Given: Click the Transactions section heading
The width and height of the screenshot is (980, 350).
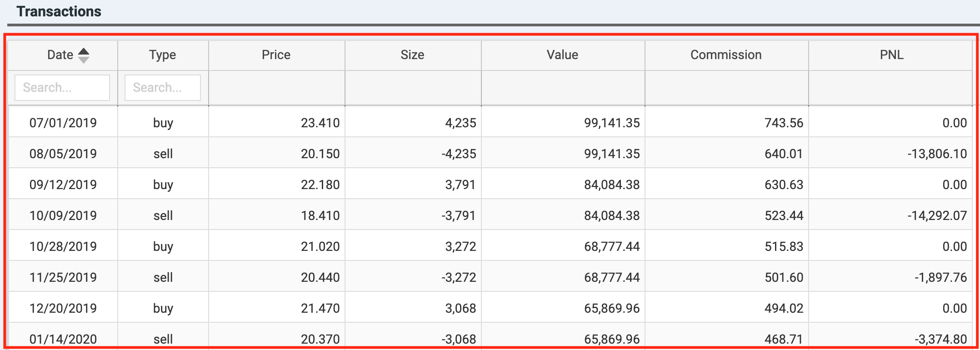Looking at the screenshot, I should [x=59, y=11].
